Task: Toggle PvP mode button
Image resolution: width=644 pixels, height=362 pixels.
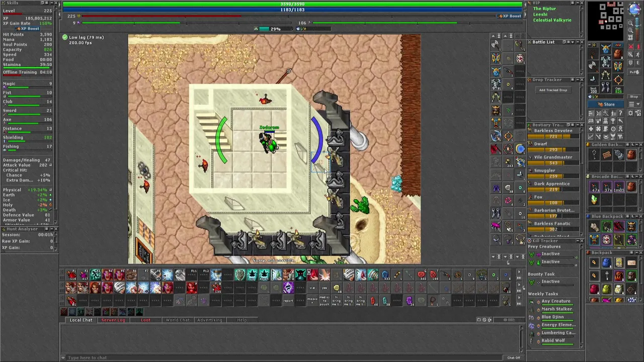Action: pos(634,72)
